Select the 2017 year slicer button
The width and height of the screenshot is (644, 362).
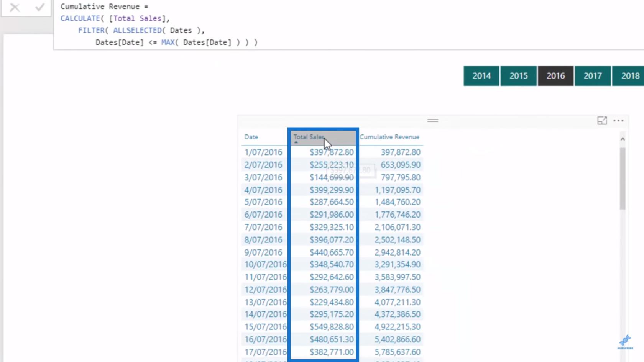click(593, 76)
